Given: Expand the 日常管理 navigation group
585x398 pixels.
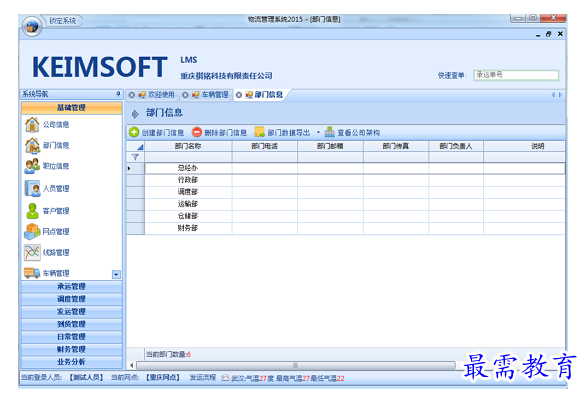Looking at the screenshot, I should 72,337.
